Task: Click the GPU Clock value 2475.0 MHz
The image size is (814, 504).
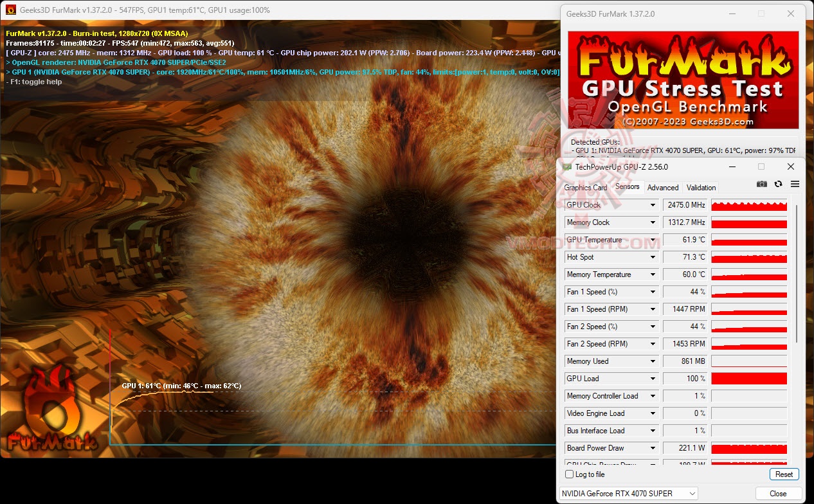Action: click(x=685, y=205)
